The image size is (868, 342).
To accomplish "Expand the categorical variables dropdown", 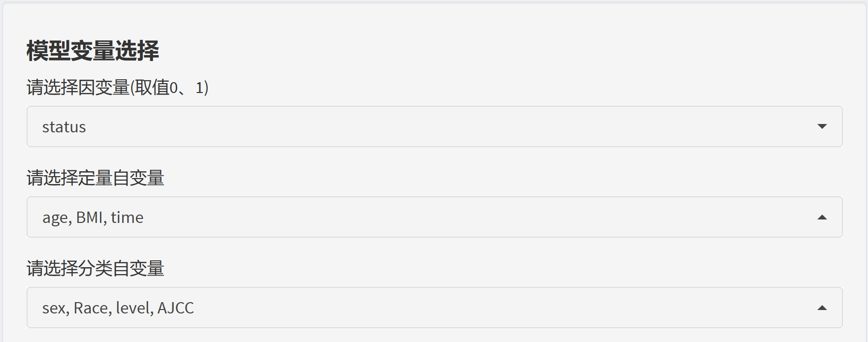I will (x=434, y=308).
